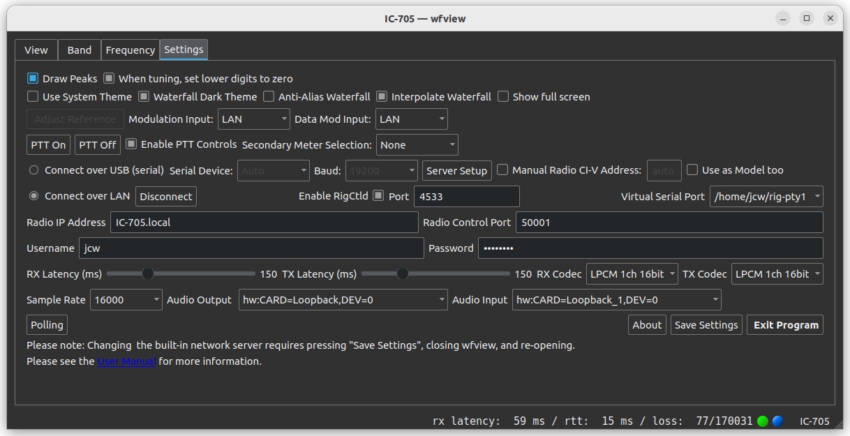Click the RX Latency slider handle
Image resolution: width=850 pixels, height=436 pixels.
pyautogui.click(x=147, y=274)
